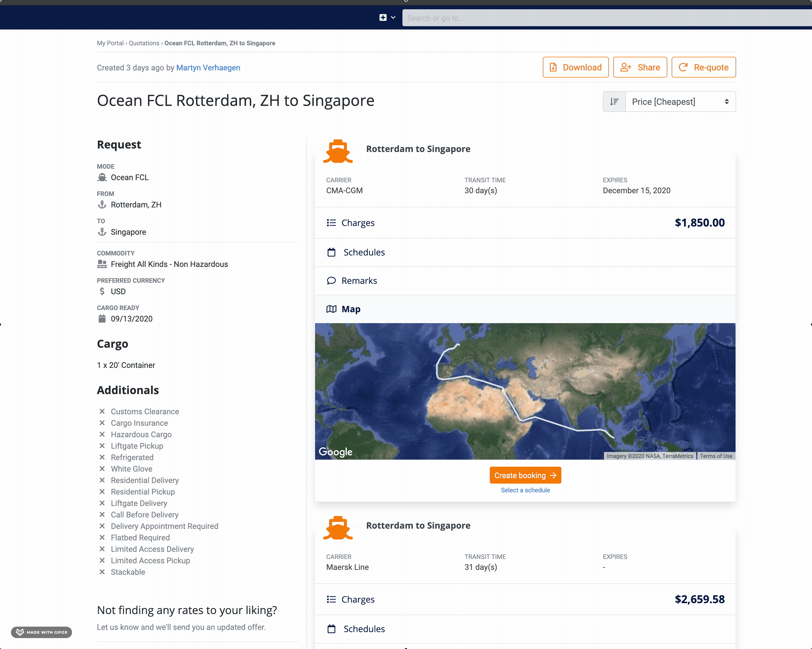Click the 'December 15, 2020' expiry date
Image resolution: width=812 pixels, height=649 pixels.
(x=636, y=190)
